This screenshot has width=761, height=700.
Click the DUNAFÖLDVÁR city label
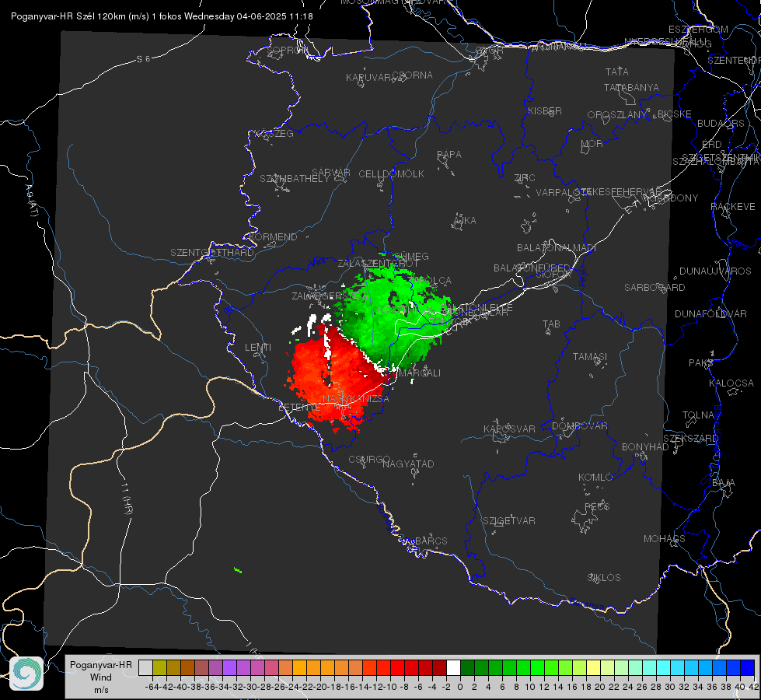tap(710, 314)
